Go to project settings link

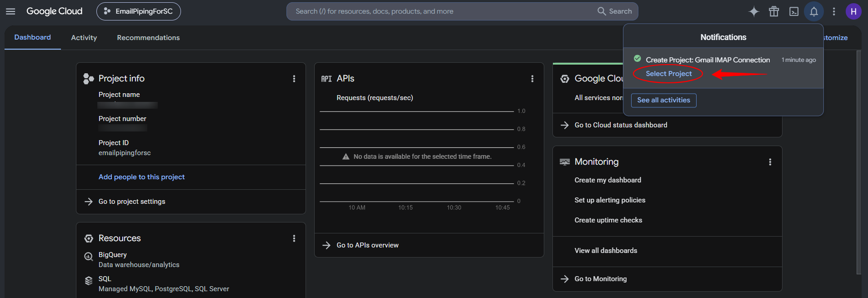(132, 202)
